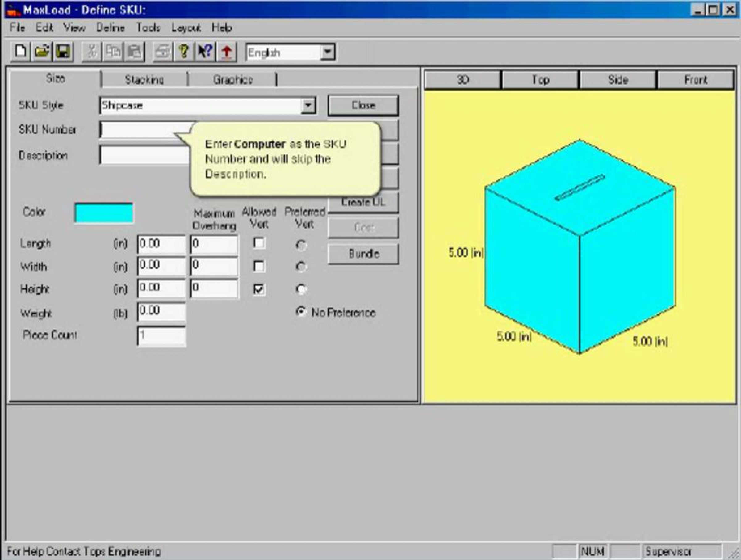
Task: Show the Side view
Action: (x=618, y=80)
